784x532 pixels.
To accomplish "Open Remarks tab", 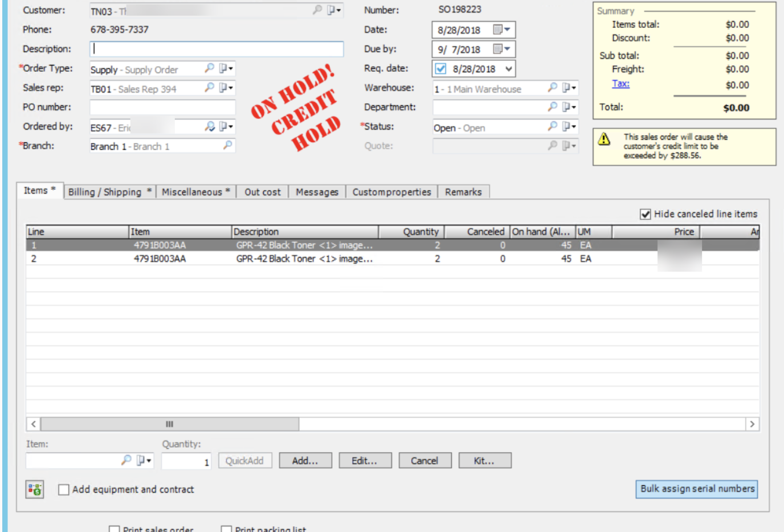I will [463, 192].
